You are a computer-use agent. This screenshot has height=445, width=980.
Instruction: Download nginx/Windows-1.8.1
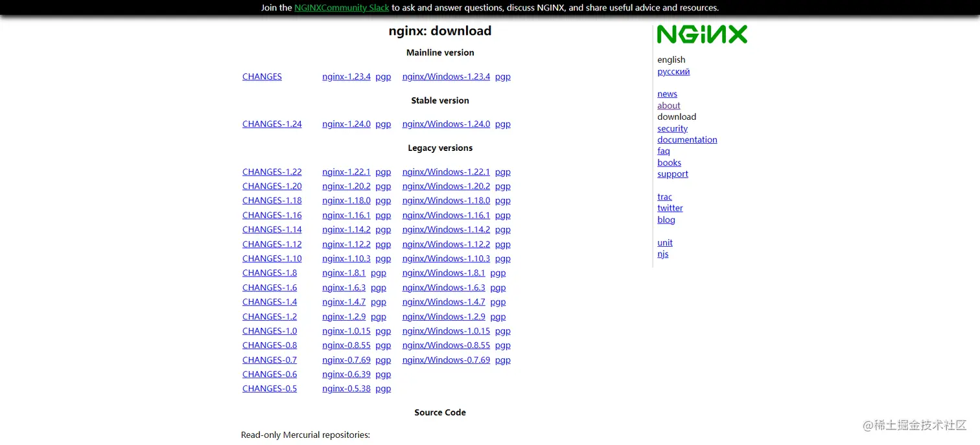tap(443, 273)
